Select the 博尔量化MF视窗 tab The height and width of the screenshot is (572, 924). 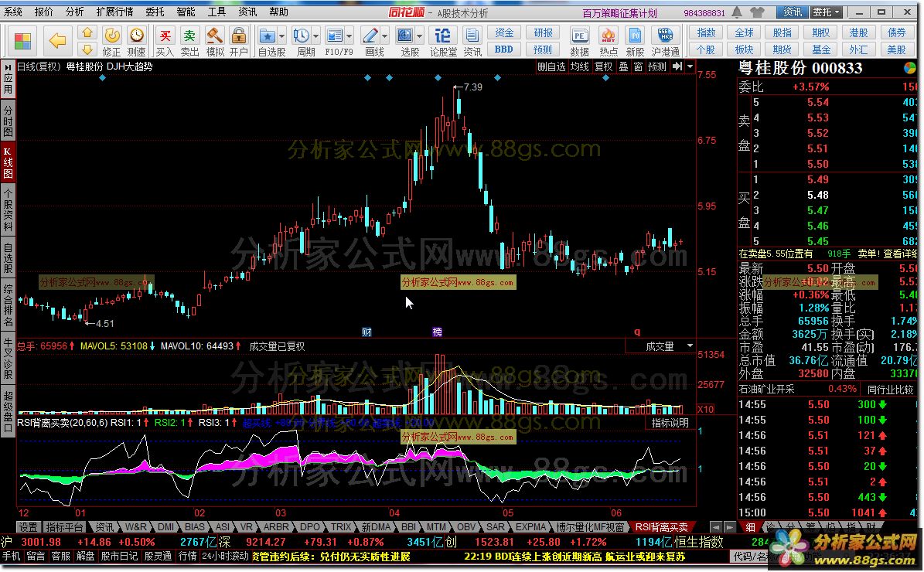pyautogui.click(x=591, y=527)
